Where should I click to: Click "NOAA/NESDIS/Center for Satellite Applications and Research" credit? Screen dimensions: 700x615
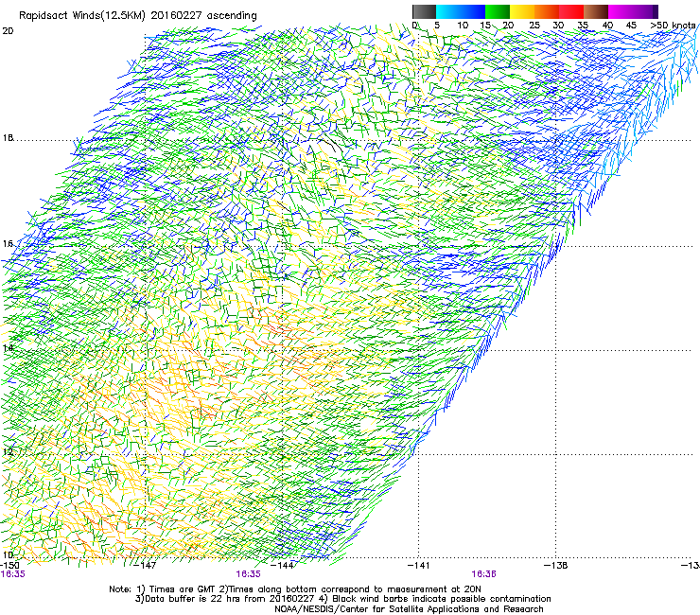click(409, 609)
